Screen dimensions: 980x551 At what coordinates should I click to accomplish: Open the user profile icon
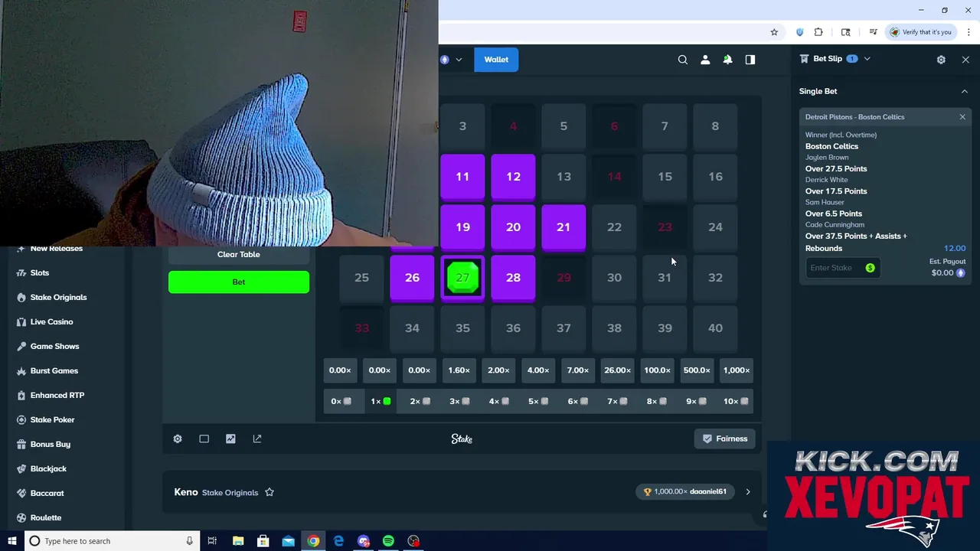tap(705, 60)
